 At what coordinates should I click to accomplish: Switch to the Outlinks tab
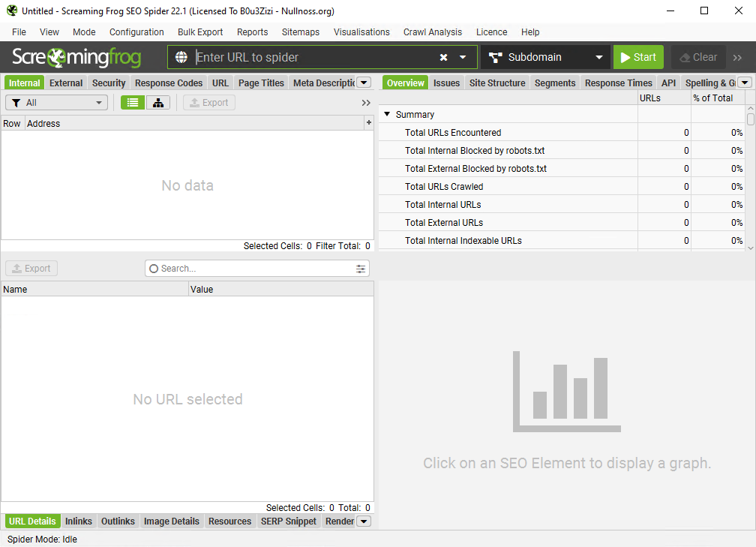pyautogui.click(x=118, y=521)
